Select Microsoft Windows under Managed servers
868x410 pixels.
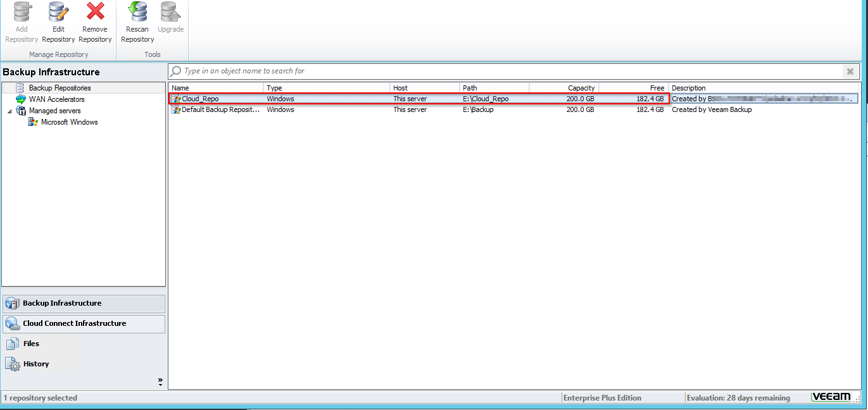pos(69,122)
